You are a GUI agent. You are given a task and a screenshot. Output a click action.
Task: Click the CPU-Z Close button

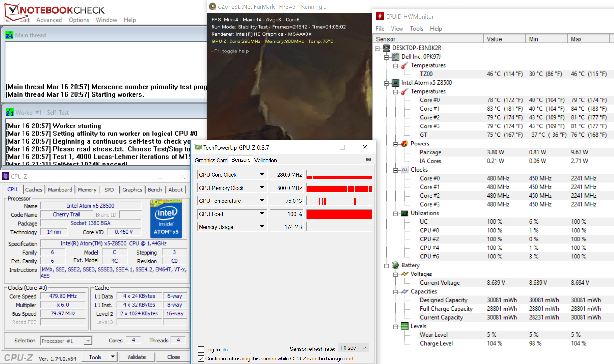(x=174, y=357)
